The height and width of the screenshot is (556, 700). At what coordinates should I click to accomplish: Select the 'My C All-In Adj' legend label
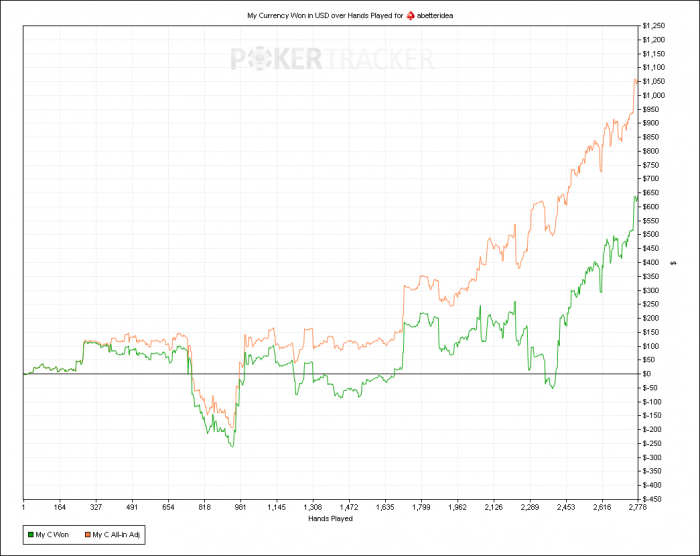tap(116, 535)
